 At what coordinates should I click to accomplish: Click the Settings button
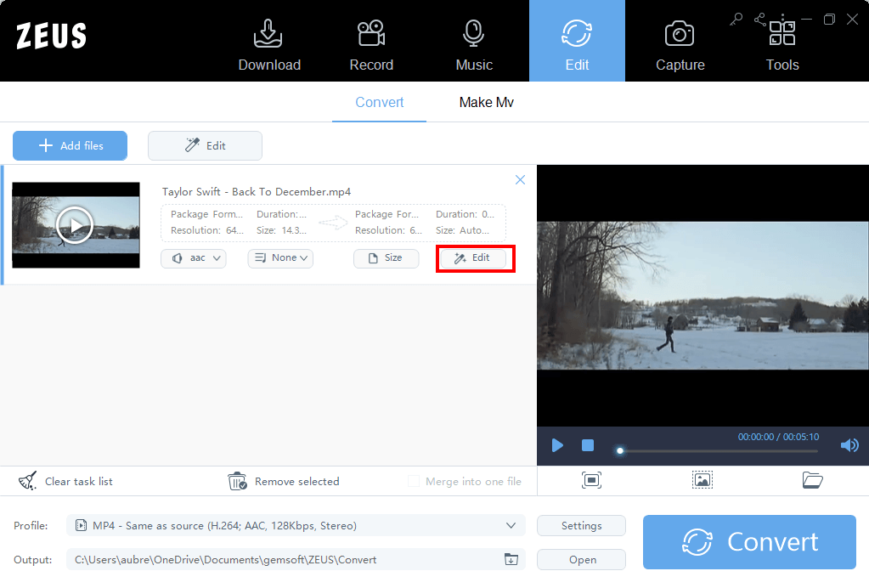(581, 525)
